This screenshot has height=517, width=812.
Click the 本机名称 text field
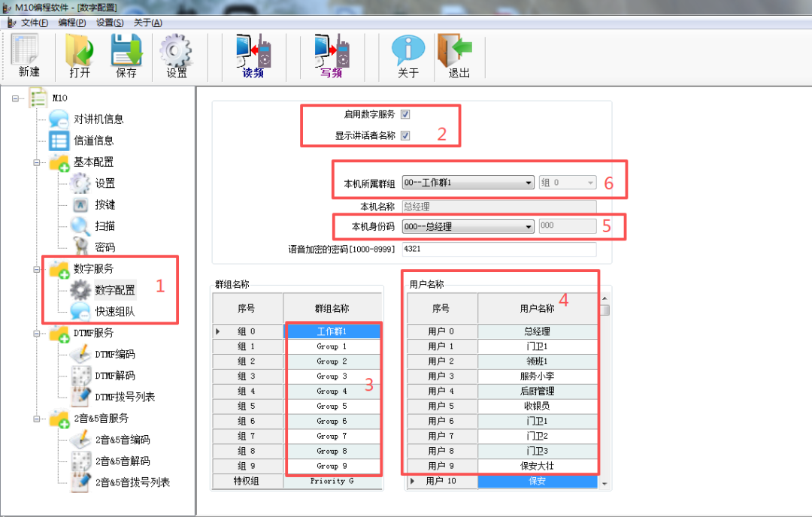(499, 207)
